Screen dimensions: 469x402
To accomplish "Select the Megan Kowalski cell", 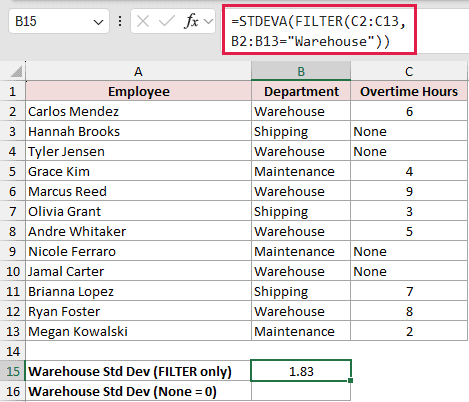I will click(x=138, y=331).
